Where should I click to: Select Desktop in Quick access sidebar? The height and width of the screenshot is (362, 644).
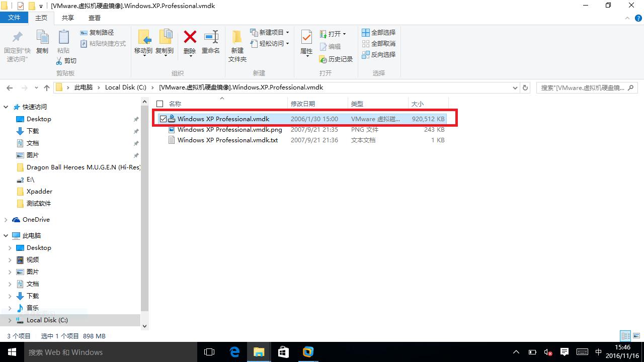[38, 119]
